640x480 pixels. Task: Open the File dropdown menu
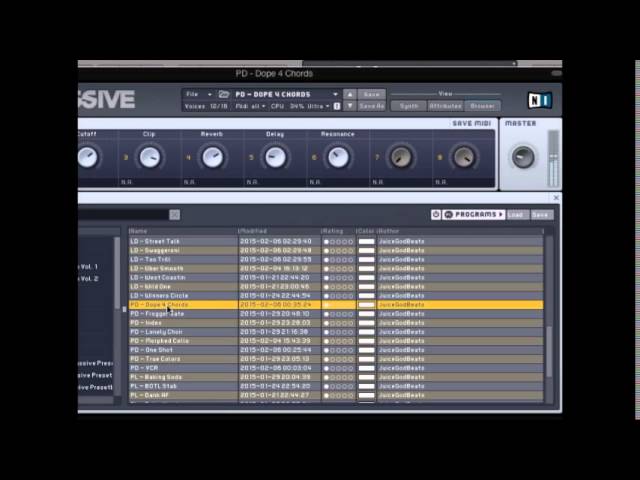[x=199, y=94]
